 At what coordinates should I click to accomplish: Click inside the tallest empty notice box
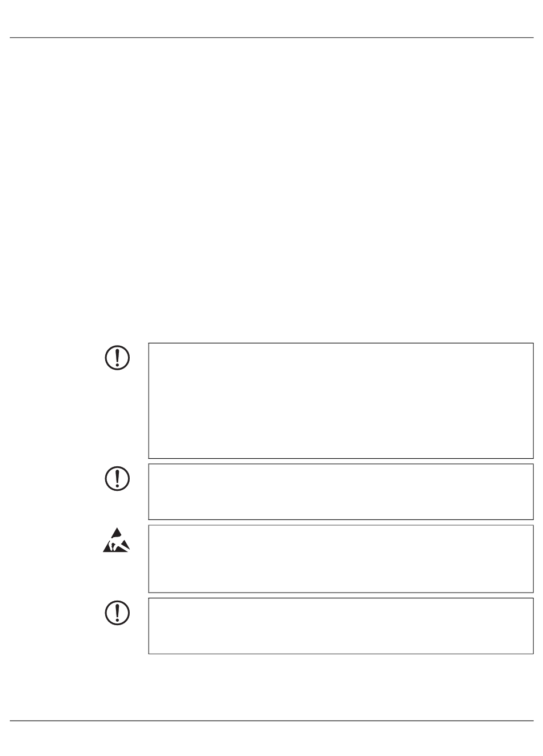[x=341, y=401]
